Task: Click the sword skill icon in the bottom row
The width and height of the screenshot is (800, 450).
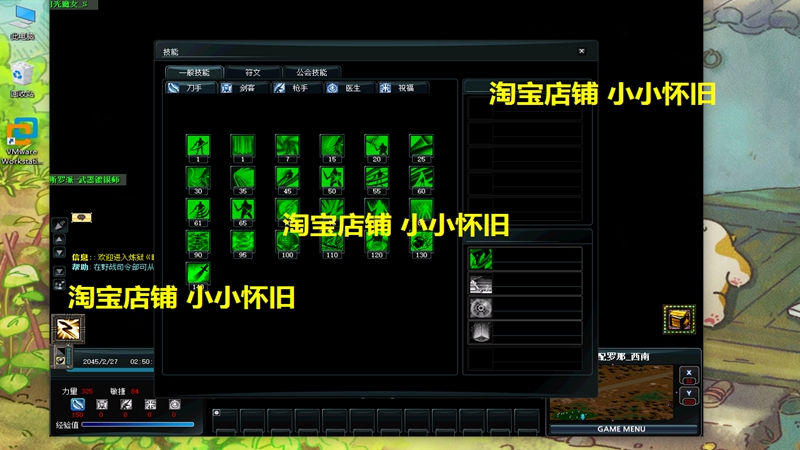Action: coord(198,273)
